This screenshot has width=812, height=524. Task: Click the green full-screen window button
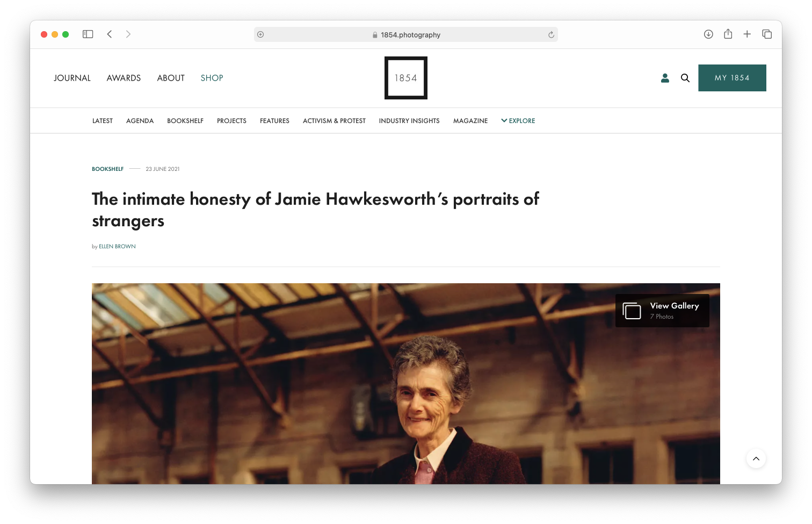pyautogui.click(x=66, y=34)
